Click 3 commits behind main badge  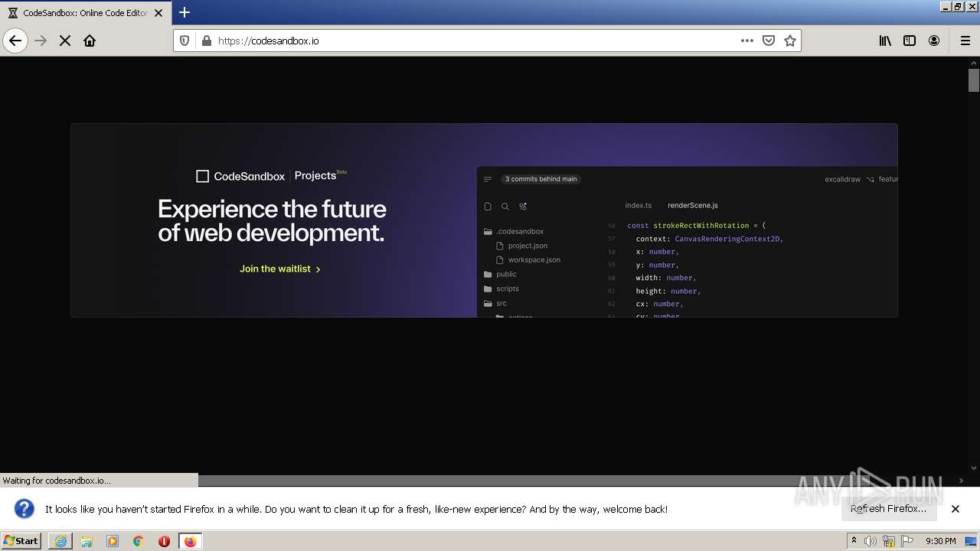click(541, 179)
